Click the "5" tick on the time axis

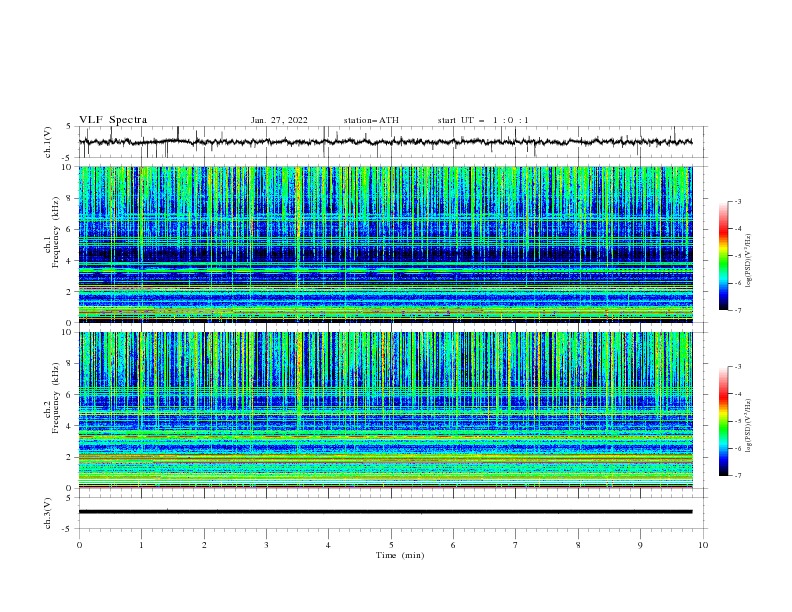(391, 545)
